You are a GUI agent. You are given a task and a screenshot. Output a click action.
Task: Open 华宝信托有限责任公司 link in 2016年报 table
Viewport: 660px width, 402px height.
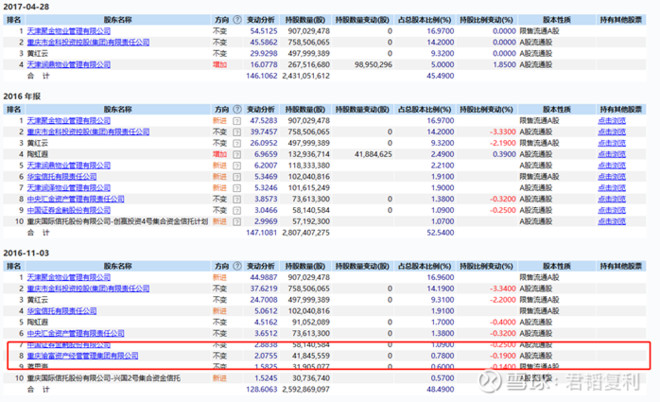(x=62, y=176)
